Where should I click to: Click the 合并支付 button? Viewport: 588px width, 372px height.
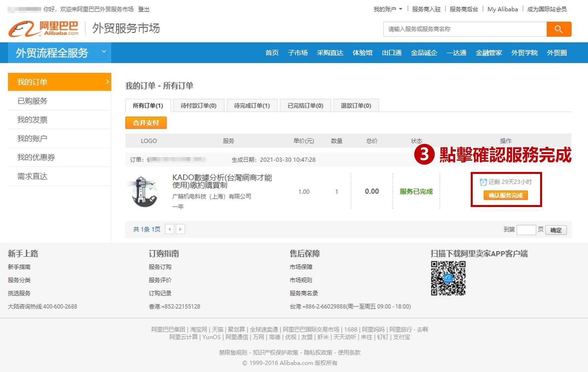[146, 123]
